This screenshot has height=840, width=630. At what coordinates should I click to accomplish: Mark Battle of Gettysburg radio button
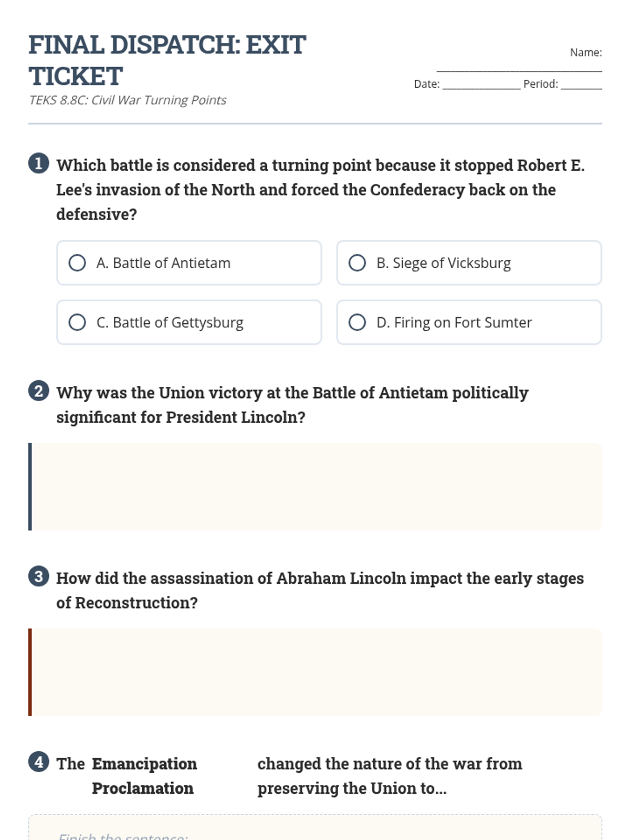[77, 322]
